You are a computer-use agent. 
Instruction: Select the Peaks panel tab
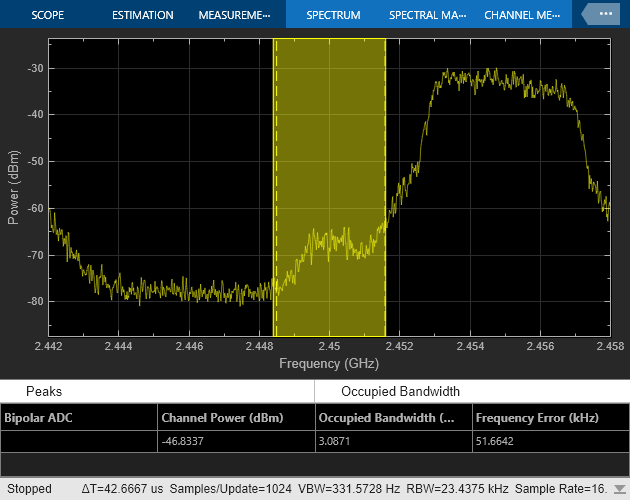44,391
